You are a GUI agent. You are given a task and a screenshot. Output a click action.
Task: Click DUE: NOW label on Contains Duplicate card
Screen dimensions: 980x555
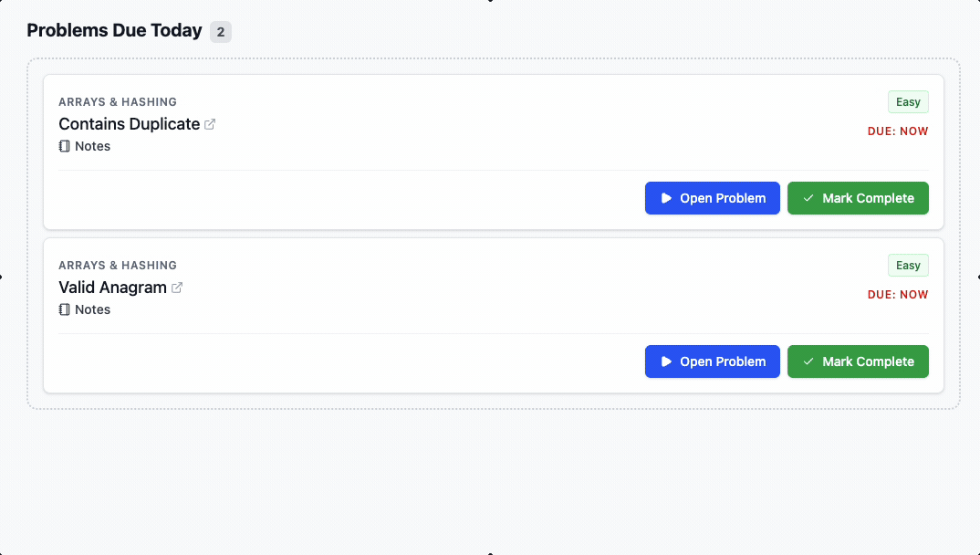[898, 131]
